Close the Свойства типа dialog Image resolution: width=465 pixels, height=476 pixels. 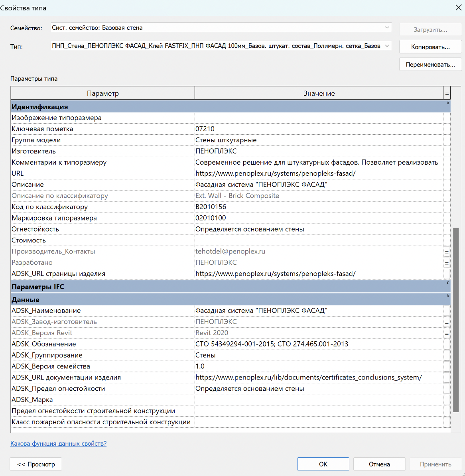[459, 8]
